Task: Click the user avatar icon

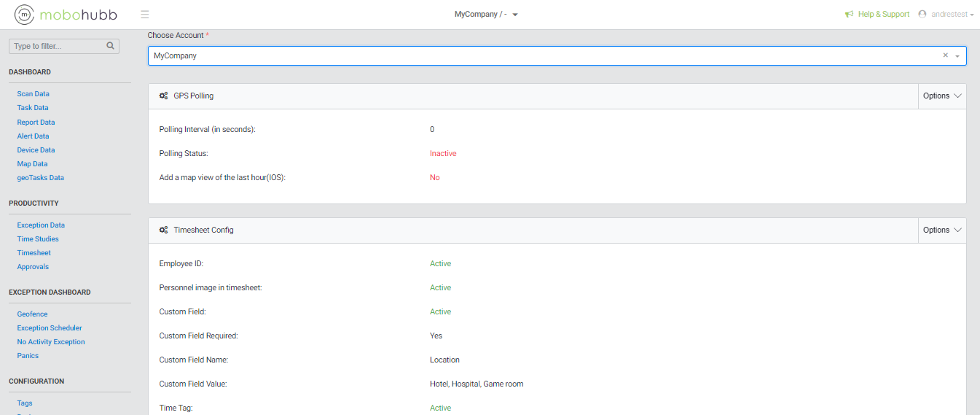Action: (922, 15)
